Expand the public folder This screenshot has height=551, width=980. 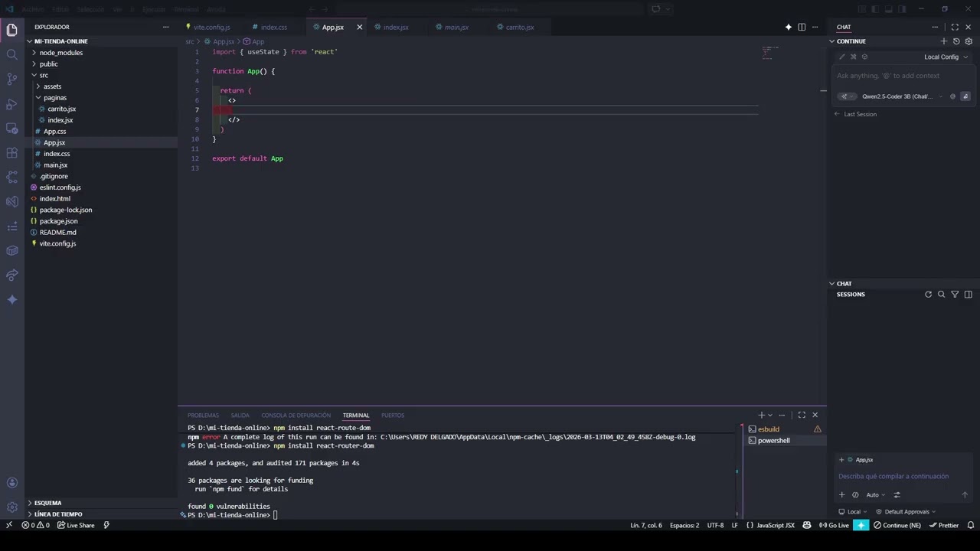point(48,64)
